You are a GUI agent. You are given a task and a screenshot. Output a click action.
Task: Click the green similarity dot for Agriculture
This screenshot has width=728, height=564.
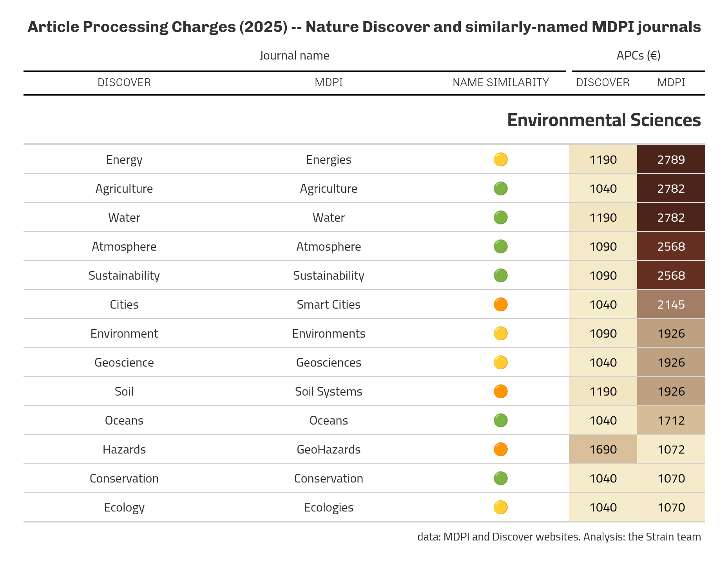click(x=500, y=188)
